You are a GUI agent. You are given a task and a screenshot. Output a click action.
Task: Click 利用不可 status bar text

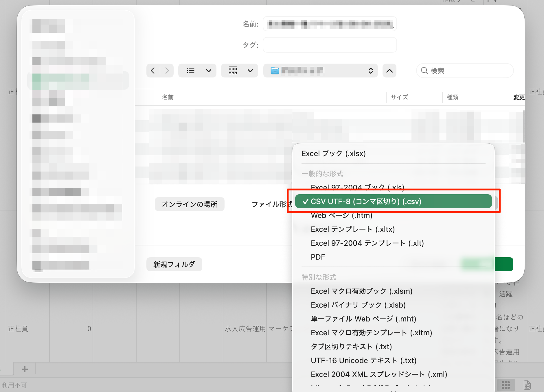(14, 385)
